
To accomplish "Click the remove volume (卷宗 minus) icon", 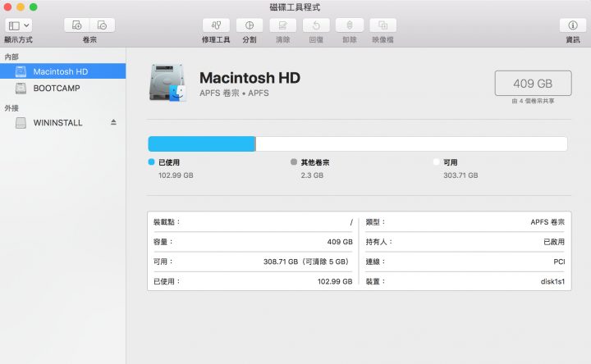I will [102, 25].
